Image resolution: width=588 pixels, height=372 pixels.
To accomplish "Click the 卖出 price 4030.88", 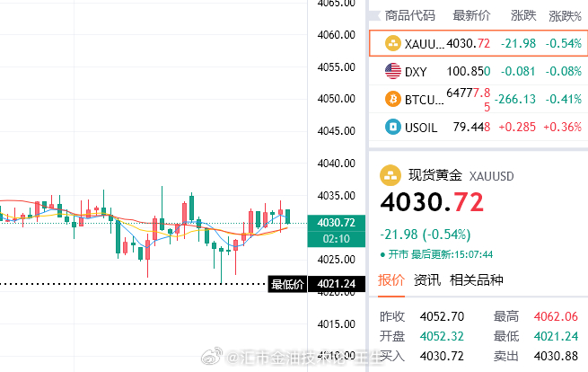I will click(x=556, y=356).
